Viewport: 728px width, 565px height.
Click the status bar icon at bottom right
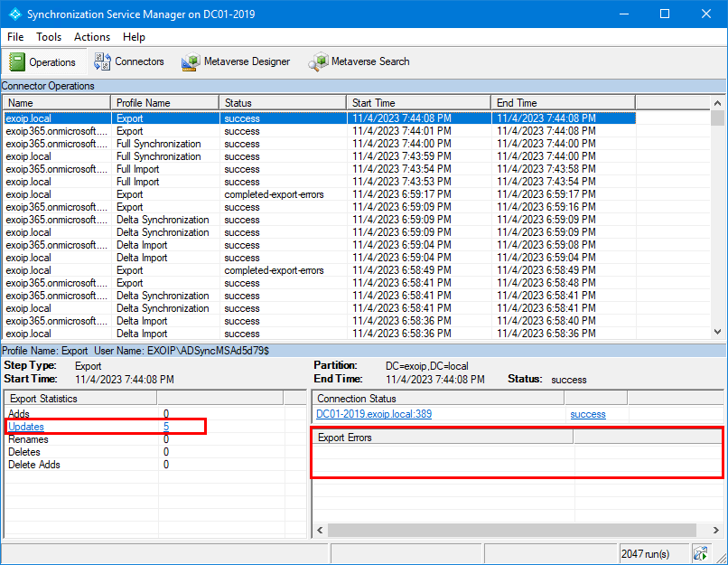pyautogui.click(x=700, y=553)
